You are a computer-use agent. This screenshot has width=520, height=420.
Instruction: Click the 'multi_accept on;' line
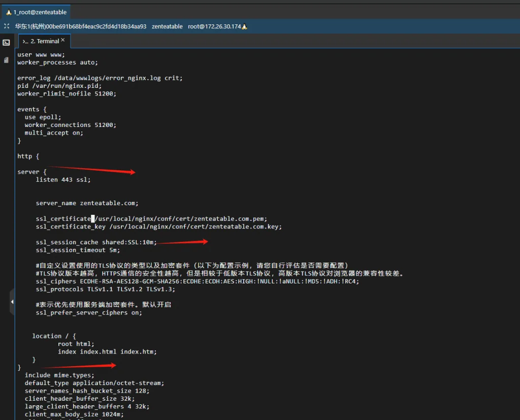54,133
